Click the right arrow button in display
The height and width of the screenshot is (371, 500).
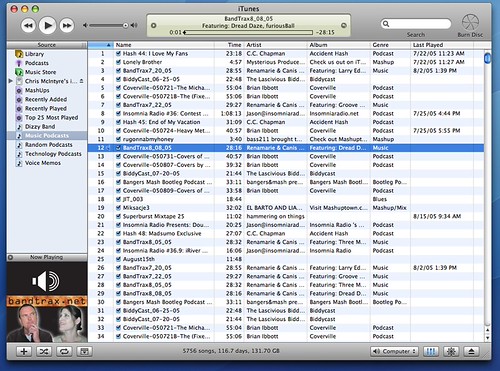344,25
